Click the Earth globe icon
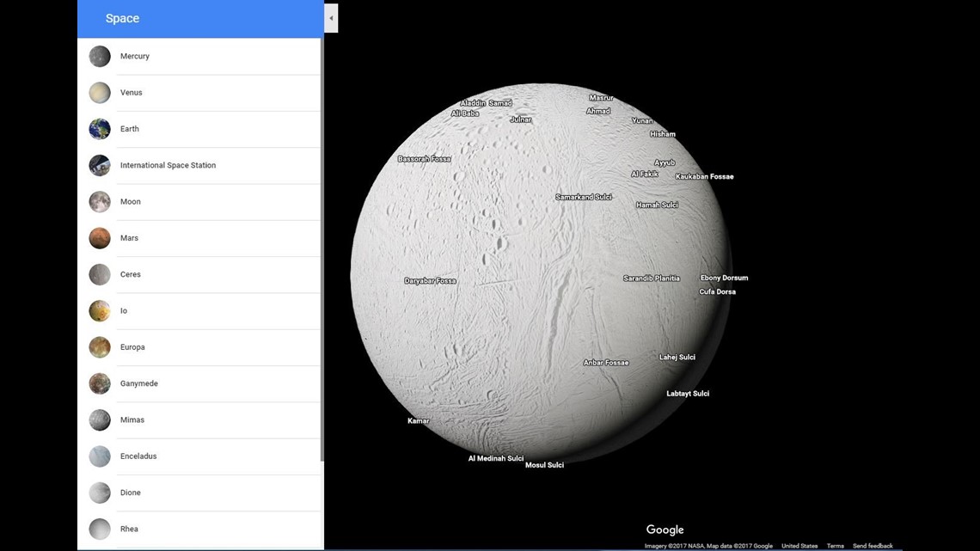The image size is (980, 551). tap(100, 129)
